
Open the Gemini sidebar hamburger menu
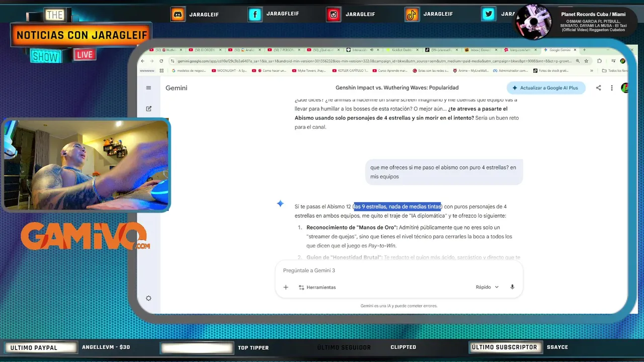tap(148, 88)
